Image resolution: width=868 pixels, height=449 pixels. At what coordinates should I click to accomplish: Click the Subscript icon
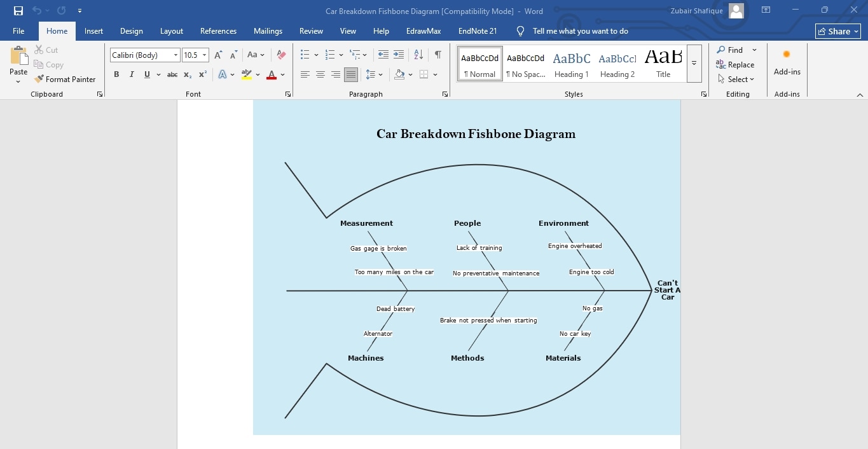click(187, 74)
